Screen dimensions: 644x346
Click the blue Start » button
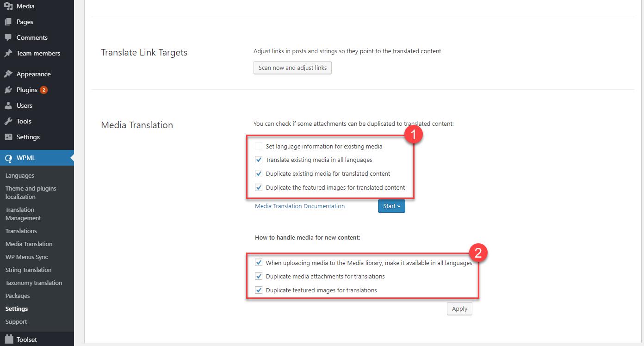(391, 206)
